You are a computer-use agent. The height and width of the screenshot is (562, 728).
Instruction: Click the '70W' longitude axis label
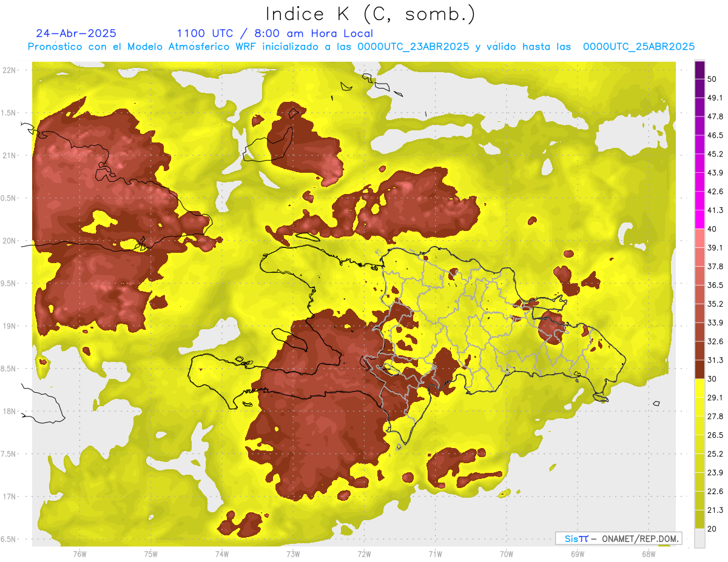tap(507, 554)
